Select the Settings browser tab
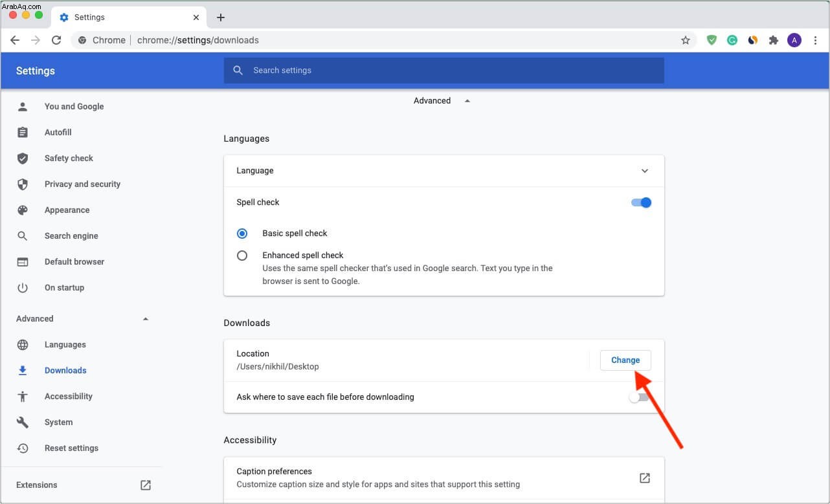 pos(128,17)
